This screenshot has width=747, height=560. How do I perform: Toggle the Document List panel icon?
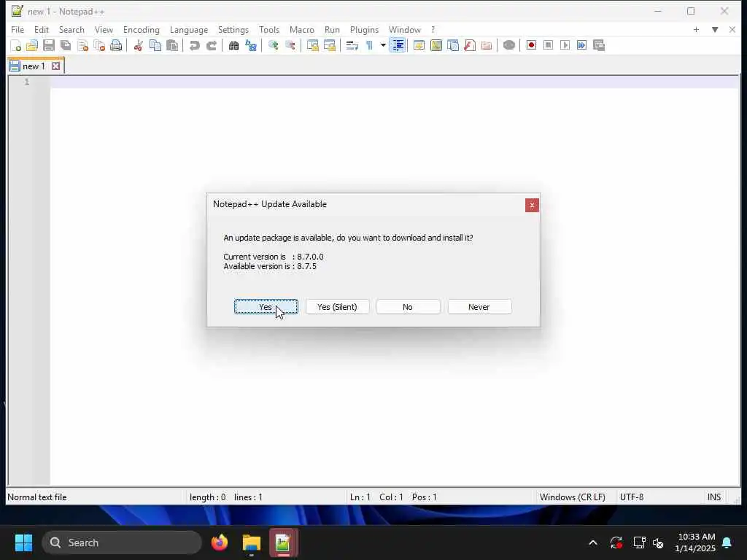click(453, 45)
